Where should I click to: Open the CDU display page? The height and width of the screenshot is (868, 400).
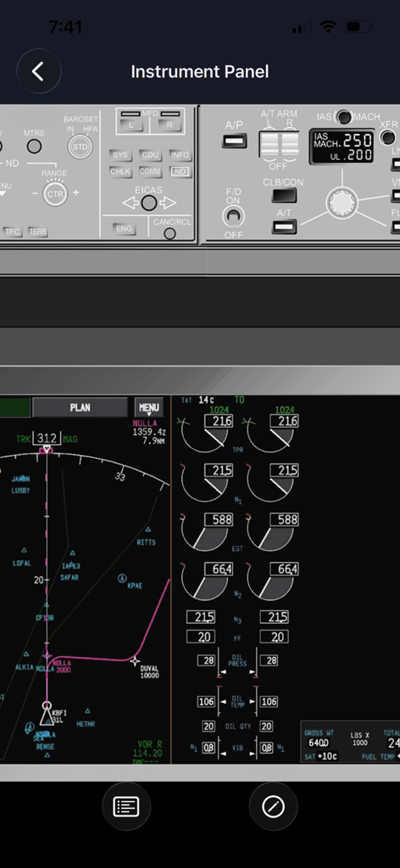tap(150, 156)
